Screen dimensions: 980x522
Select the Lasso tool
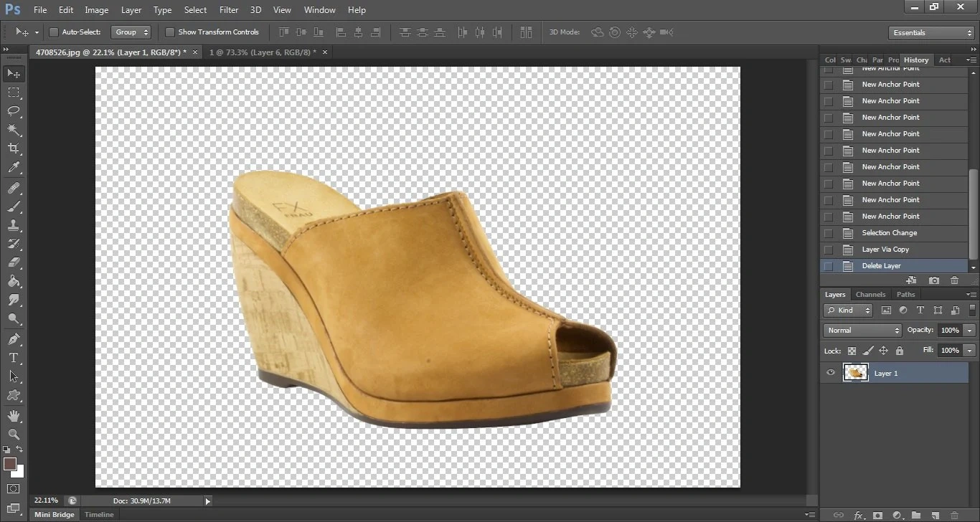tap(14, 111)
